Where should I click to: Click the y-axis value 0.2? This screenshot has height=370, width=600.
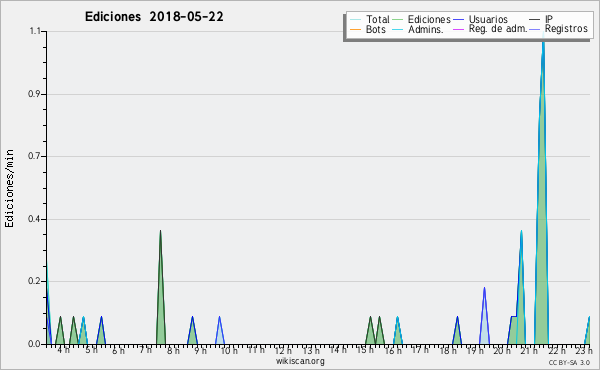(x=34, y=282)
